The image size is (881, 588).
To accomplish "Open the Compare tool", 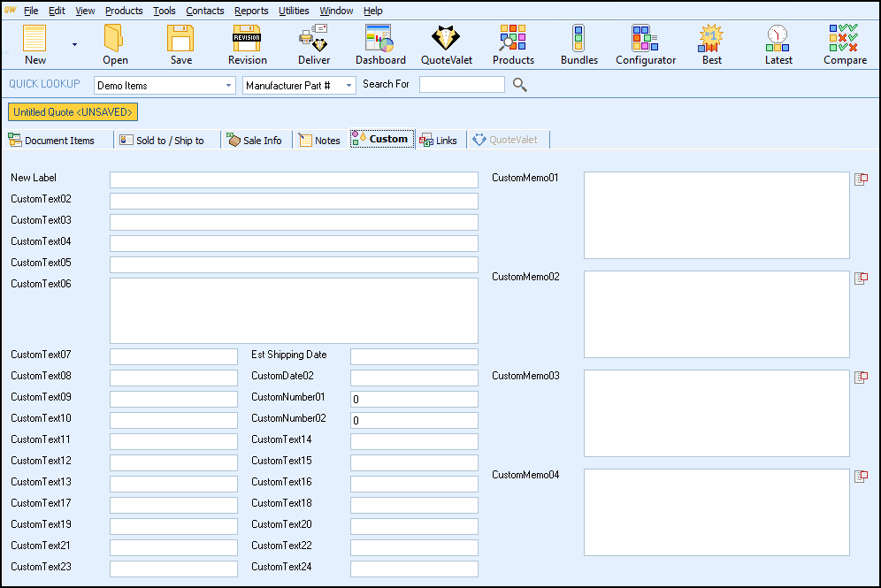I will 844,45.
